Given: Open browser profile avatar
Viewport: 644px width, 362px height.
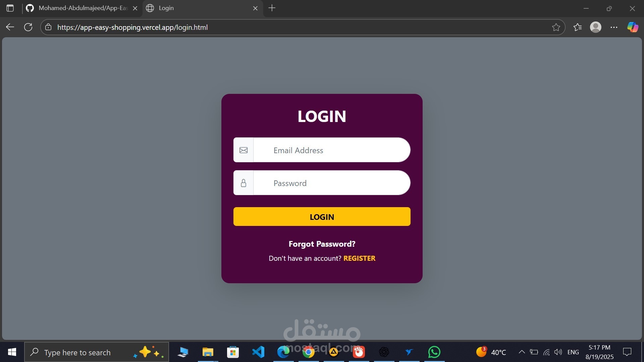Looking at the screenshot, I should [x=595, y=27].
